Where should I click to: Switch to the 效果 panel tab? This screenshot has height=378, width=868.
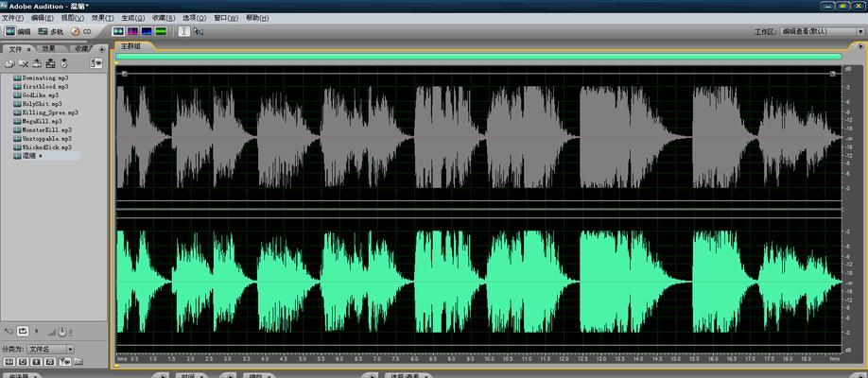click(x=49, y=49)
